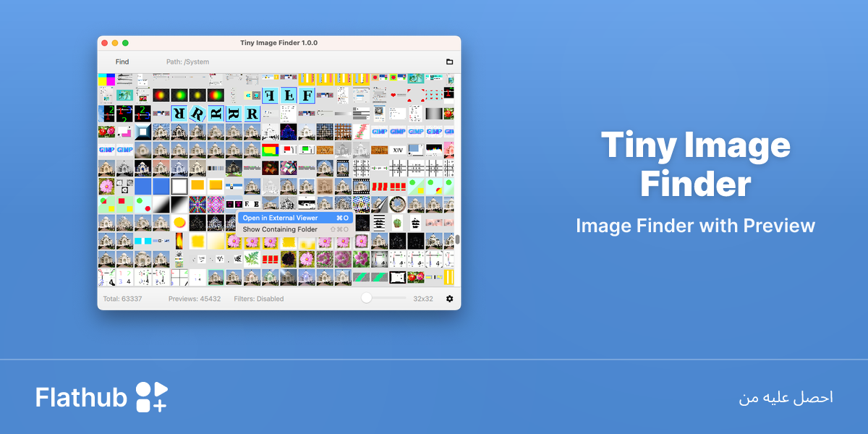Select the red heart thumbnail
This screenshot has width=868, height=434.
397,95
